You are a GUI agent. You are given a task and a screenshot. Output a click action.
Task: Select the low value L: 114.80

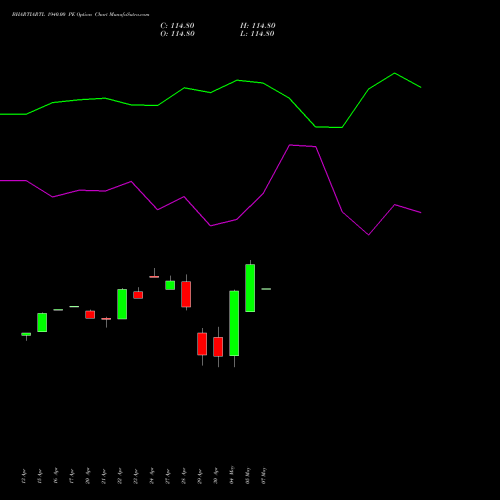tap(257, 34)
